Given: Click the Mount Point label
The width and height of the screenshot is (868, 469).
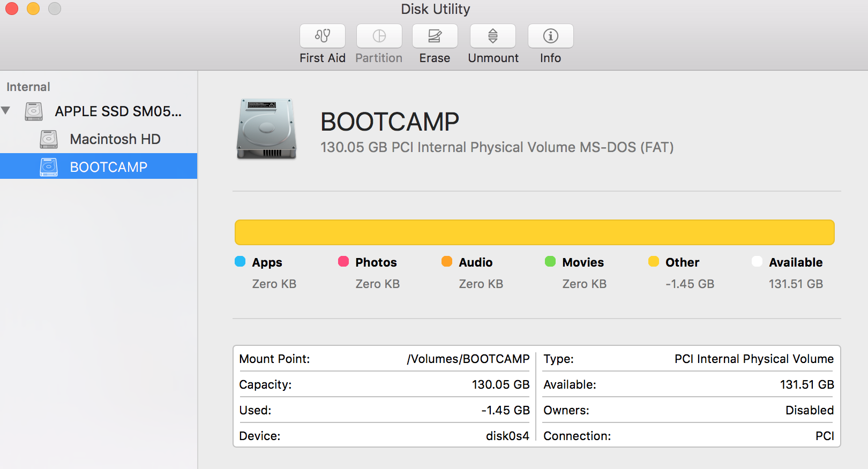Looking at the screenshot, I should coord(274,359).
